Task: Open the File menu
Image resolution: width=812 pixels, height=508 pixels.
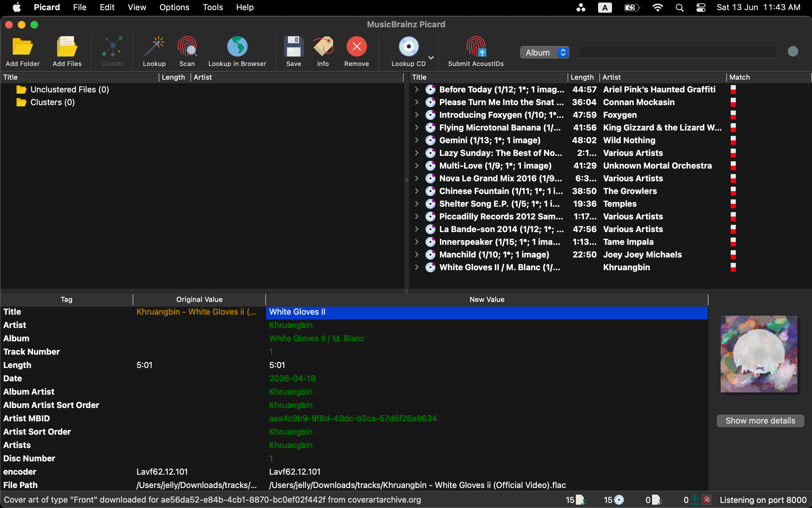Action: [x=80, y=7]
